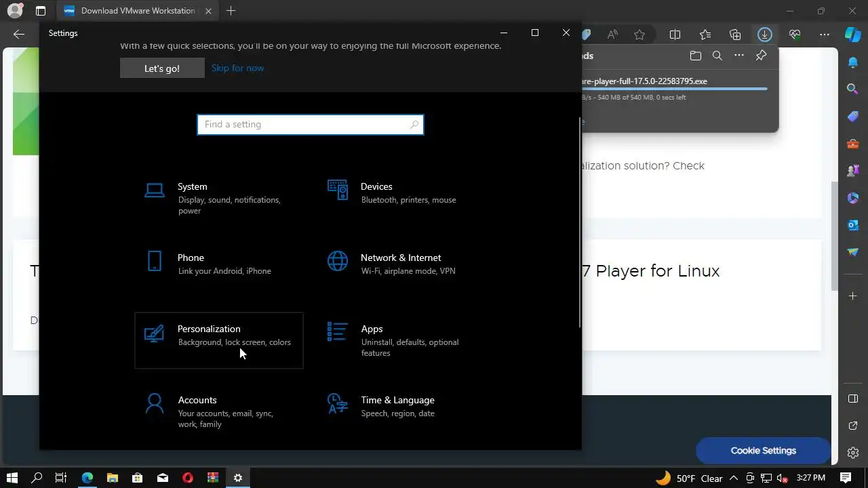Open a new Edge tab
Viewport: 868px width, 488px height.
(x=231, y=11)
